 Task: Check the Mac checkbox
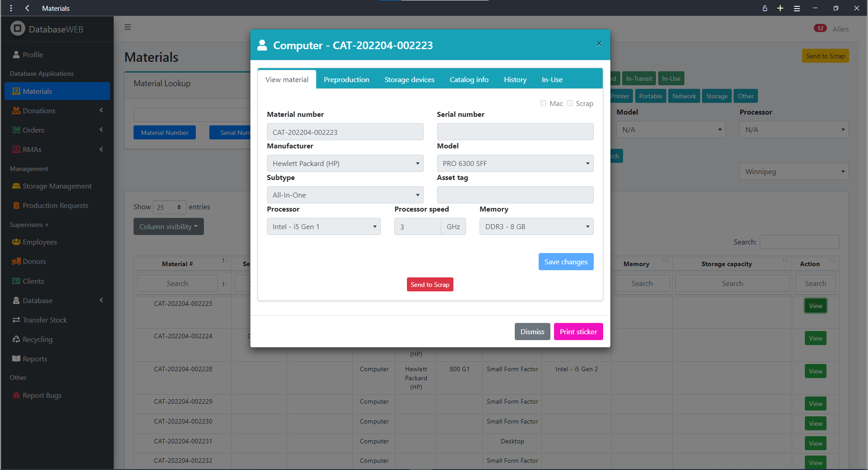pos(543,103)
